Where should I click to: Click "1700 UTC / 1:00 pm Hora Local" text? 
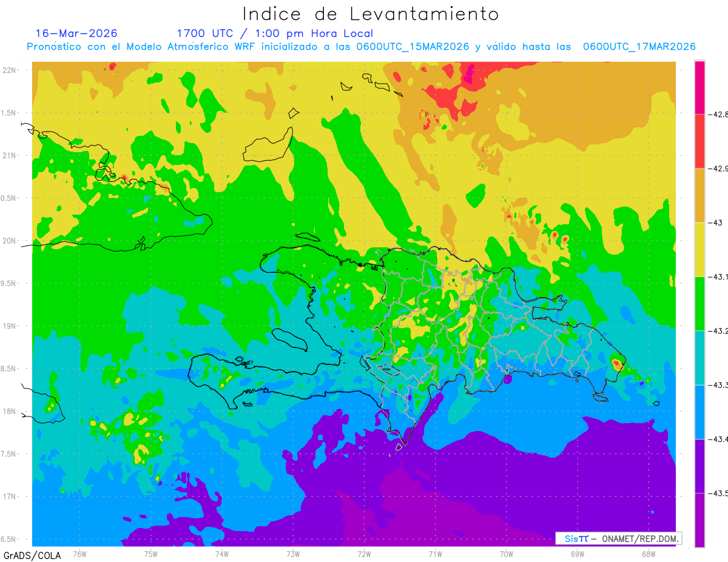click(x=275, y=34)
